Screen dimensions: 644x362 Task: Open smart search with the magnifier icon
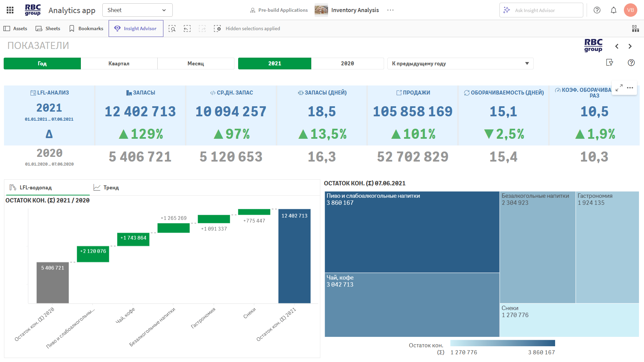[x=172, y=28]
